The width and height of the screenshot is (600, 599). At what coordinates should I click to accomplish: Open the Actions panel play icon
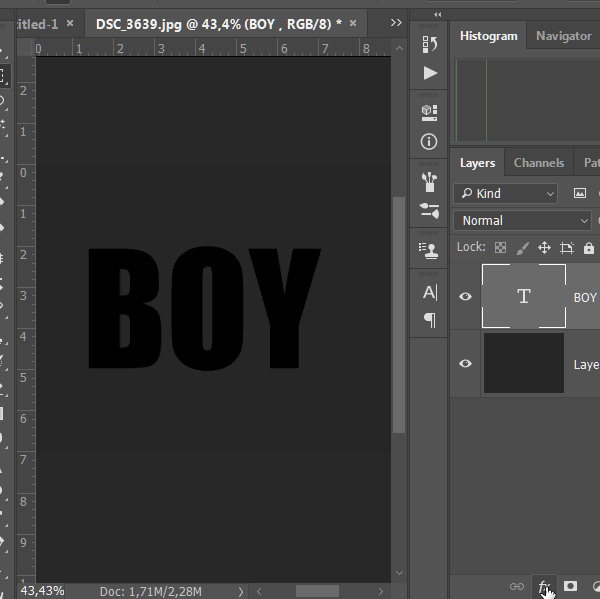coord(430,73)
